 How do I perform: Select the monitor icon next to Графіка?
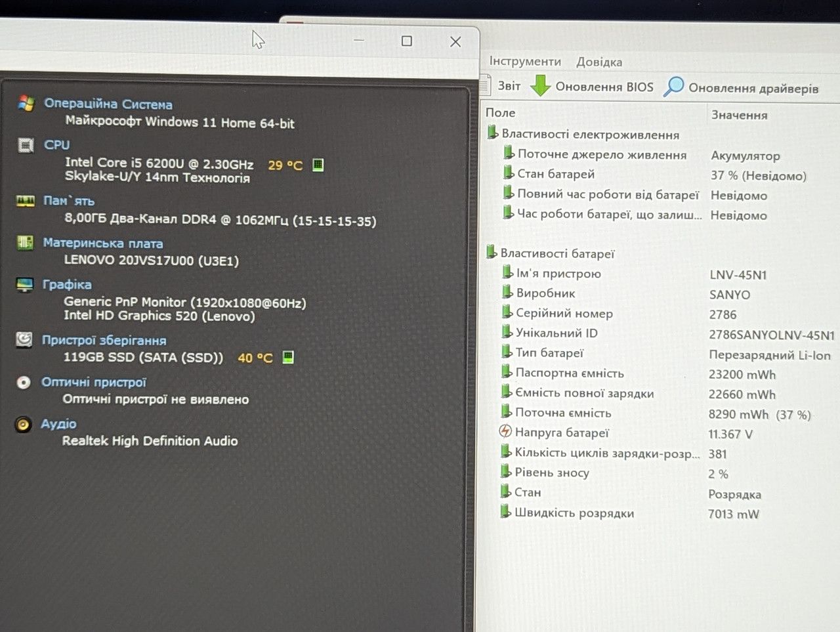coord(24,284)
